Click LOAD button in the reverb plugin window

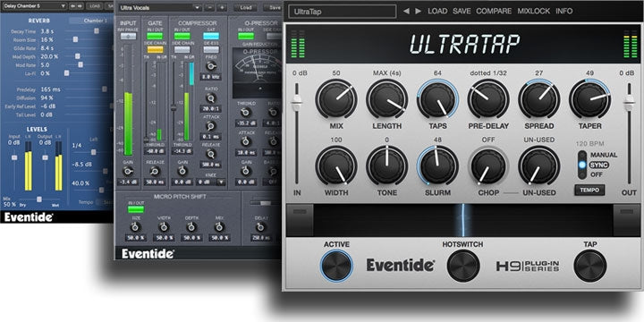95,6
